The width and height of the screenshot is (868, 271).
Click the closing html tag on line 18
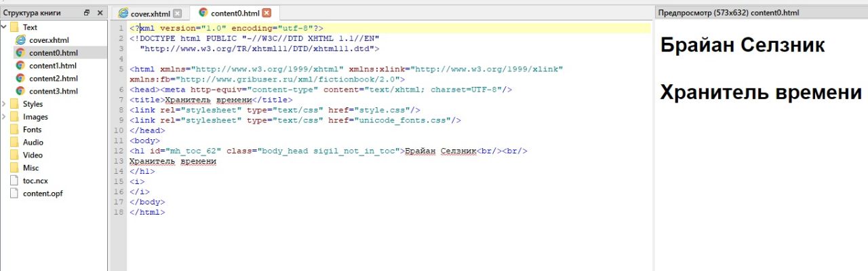(x=147, y=213)
